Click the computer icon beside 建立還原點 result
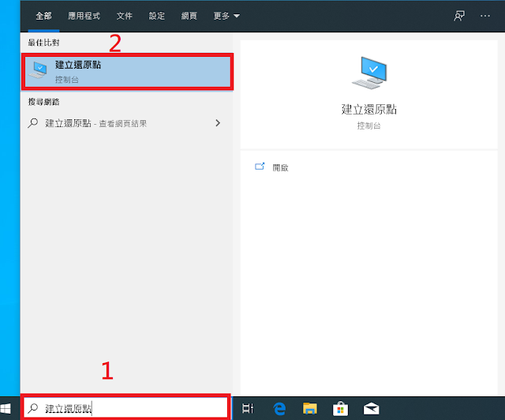This screenshot has height=420, width=505. tap(38, 70)
